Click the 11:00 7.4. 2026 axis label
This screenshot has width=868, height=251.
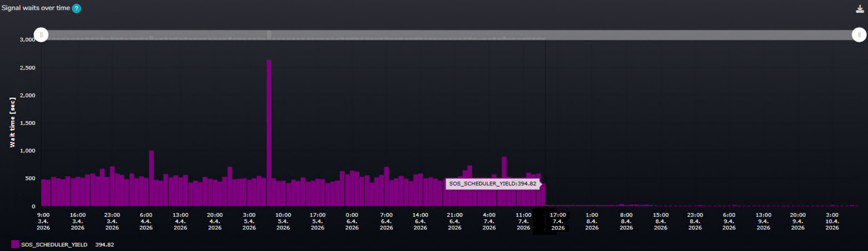(x=523, y=221)
